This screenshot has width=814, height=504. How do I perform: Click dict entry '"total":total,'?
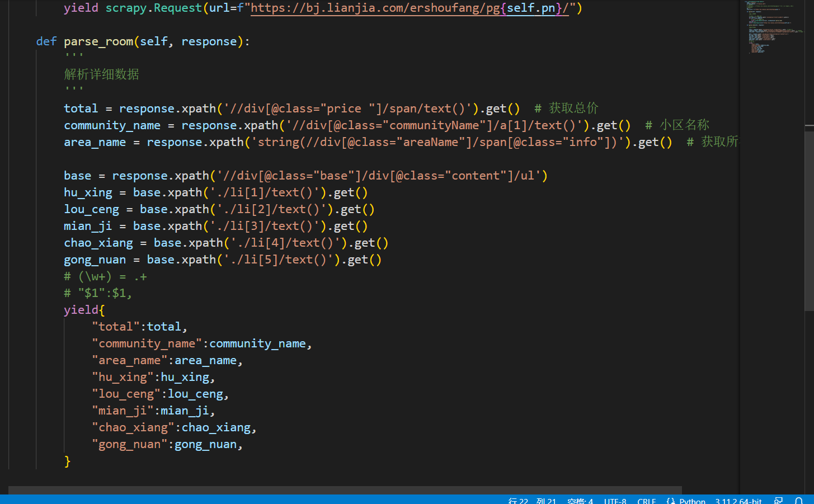[139, 327]
